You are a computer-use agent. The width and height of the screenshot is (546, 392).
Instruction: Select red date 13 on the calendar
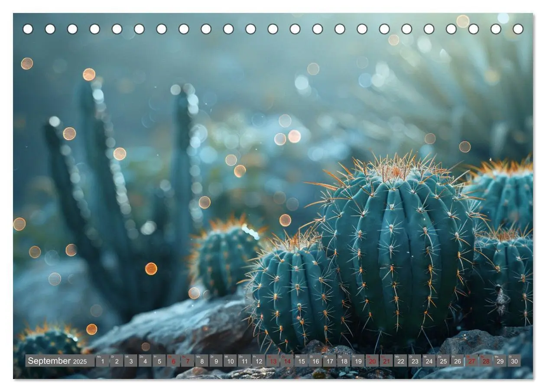(273, 361)
